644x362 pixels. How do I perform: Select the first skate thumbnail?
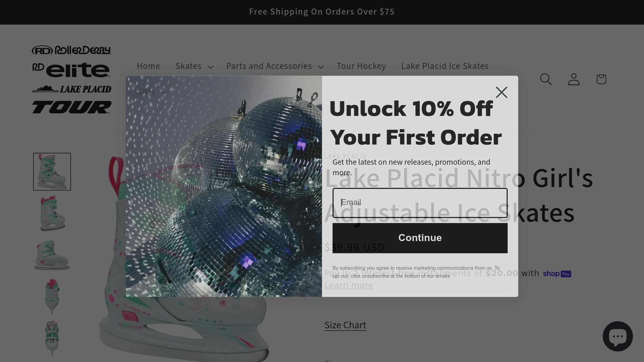[52, 172]
